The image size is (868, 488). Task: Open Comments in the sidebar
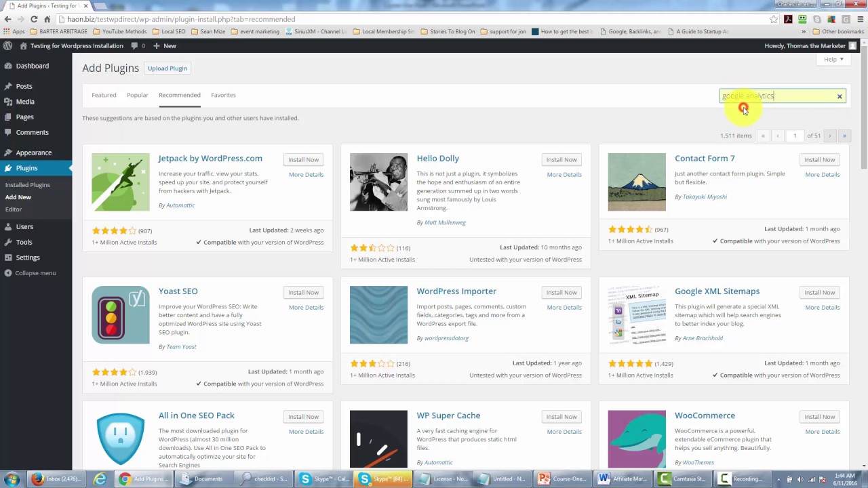pyautogui.click(x=32, y=132)
